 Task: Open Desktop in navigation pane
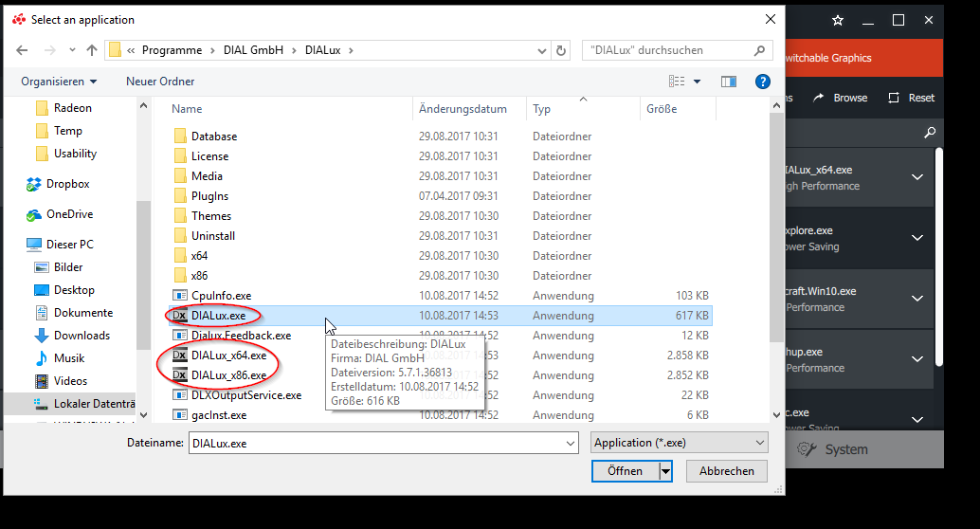point(64,290)
